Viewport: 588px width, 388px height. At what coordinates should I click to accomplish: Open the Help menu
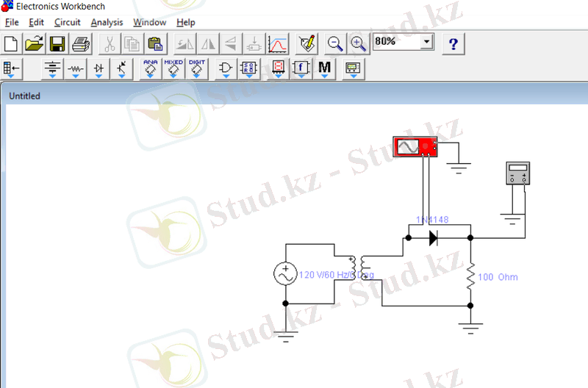tap(186, 23)
